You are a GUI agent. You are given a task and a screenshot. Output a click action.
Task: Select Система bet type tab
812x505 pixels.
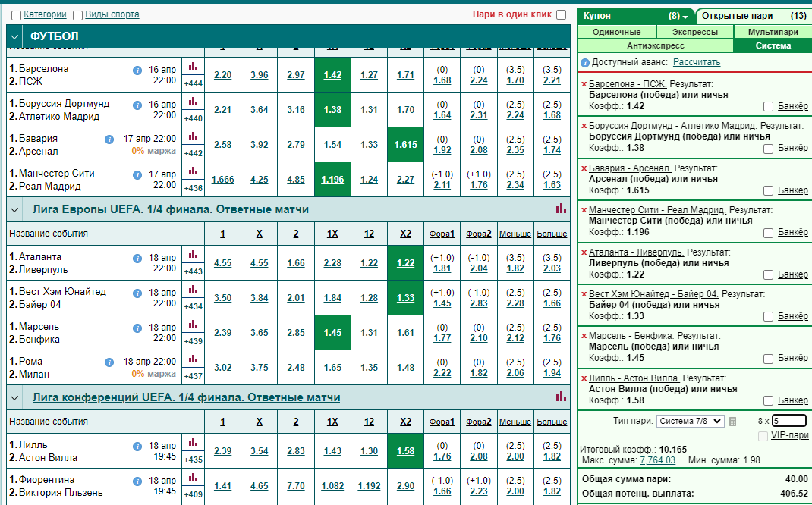pyautogui.click(x=773, y=45)
